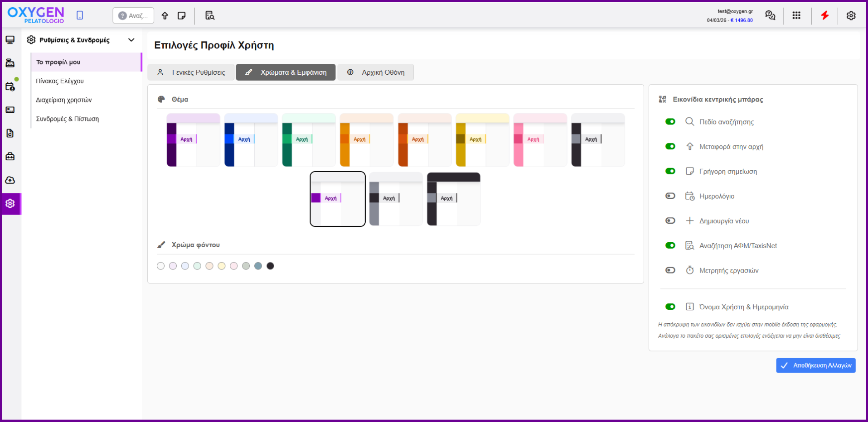The width and height of the screenshot is (868, 422).
Task: Collapse the Ρυθμίσεις & Συνδρομές section
Action: (x=131, y=40)
